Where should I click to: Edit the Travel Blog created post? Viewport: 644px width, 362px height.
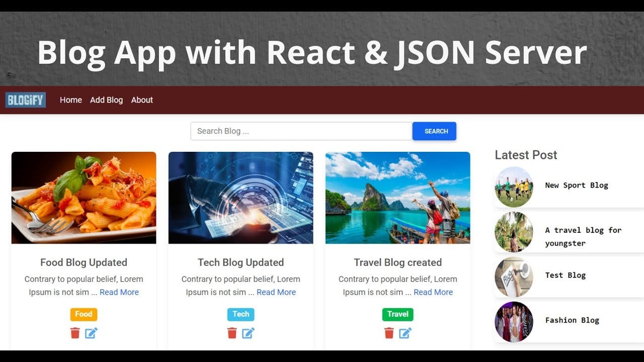pyautogui.click(x=405, y=333)
